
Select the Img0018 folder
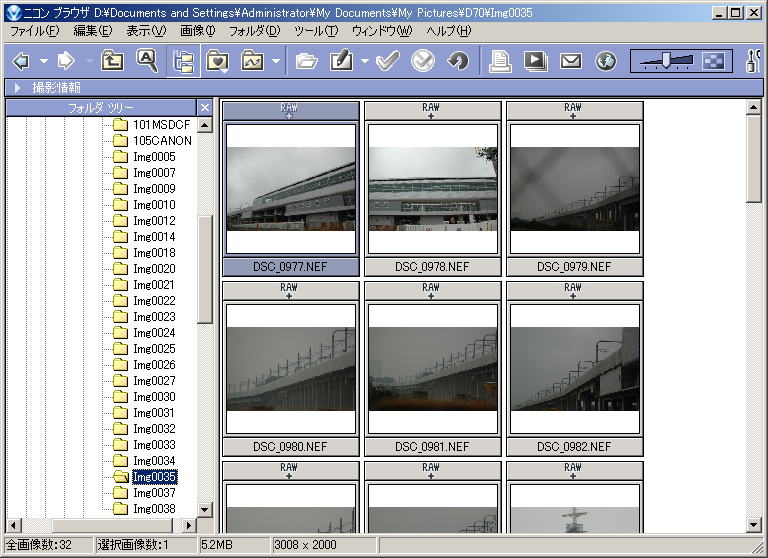click(x=154, y=253)
